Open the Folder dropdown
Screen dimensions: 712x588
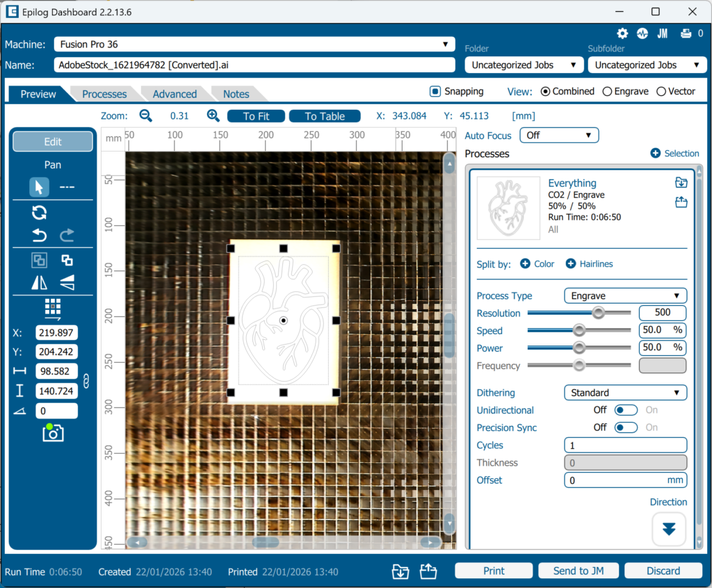coord(523,65)
